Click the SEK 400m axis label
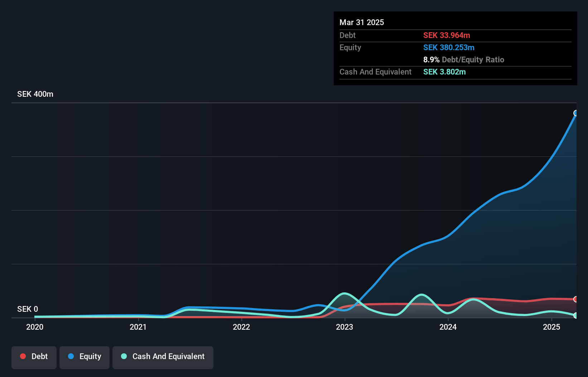588x377 pixels. pyautogui.click(x=35, y=94)
